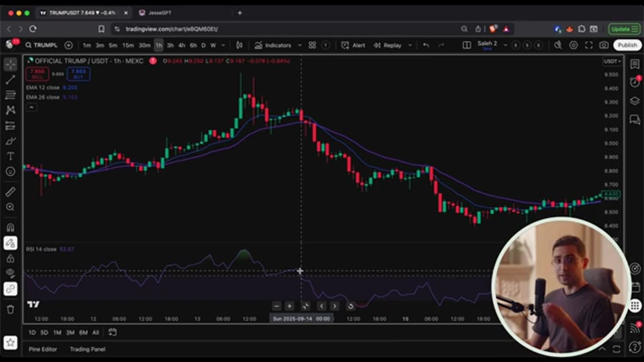Select the 5m timeframe

click(x=113, y=45)
